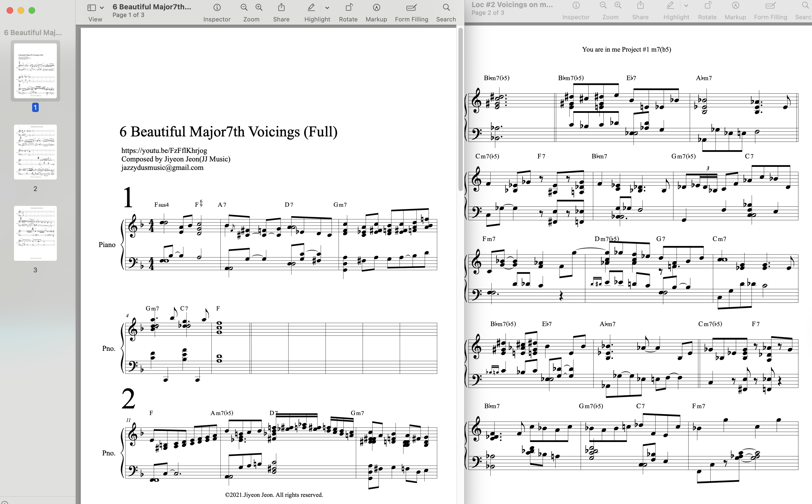Open Form Filling tools in the left window

pos(412,7)
